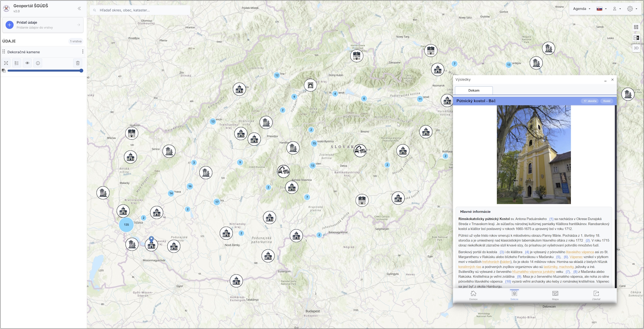
Task: Open the Agenda dropdown menu
Action: (x=581, y=9)
